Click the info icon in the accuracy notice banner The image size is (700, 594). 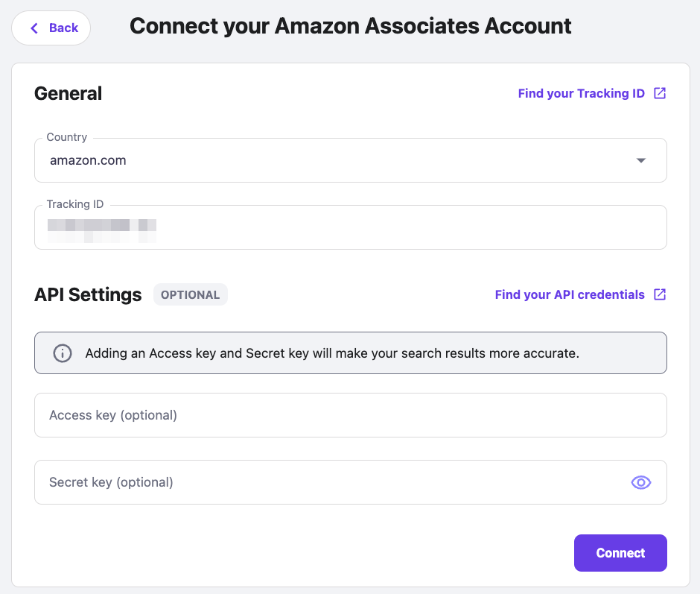pyautogui.click(x=63, y=353)
